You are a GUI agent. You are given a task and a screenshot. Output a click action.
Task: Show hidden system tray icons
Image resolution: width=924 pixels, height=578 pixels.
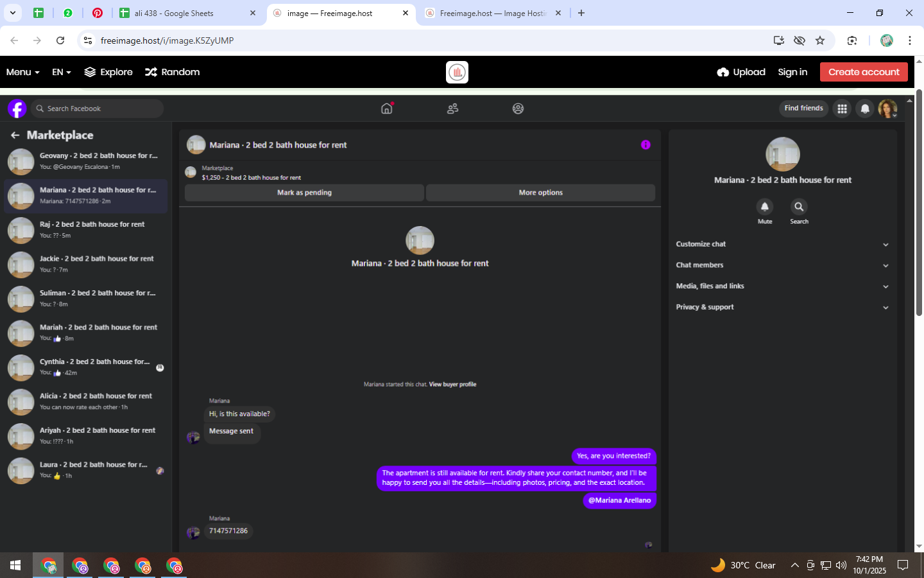[794, 565]
